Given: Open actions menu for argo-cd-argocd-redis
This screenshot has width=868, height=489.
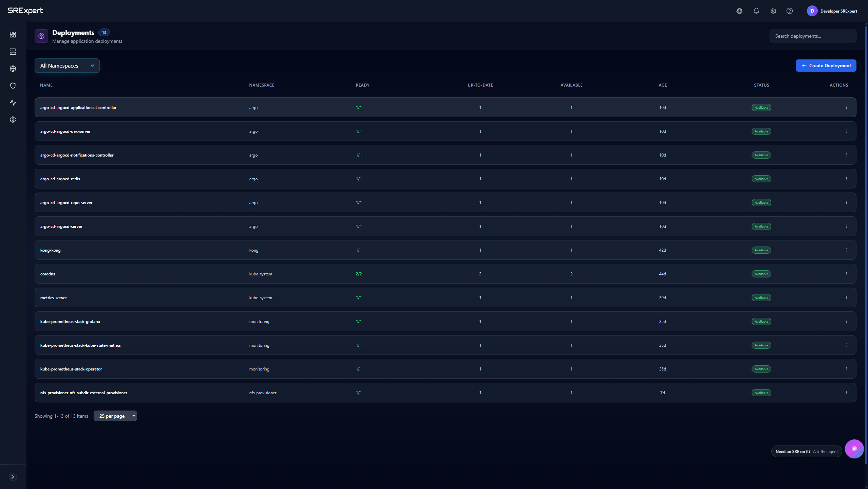Looking at the screenshot, I should (x=847, y=179).
